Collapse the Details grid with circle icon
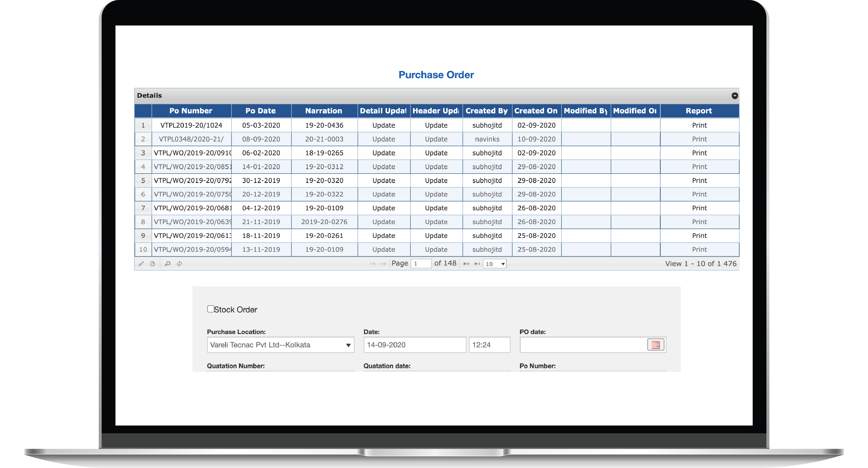Viewport: 868px width, 468px height. [x=735, y=96]
